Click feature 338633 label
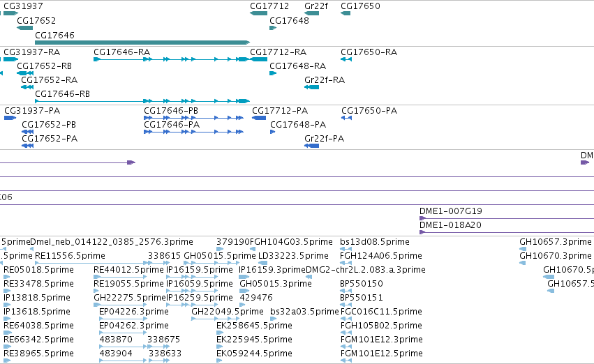 click(165, 354)
